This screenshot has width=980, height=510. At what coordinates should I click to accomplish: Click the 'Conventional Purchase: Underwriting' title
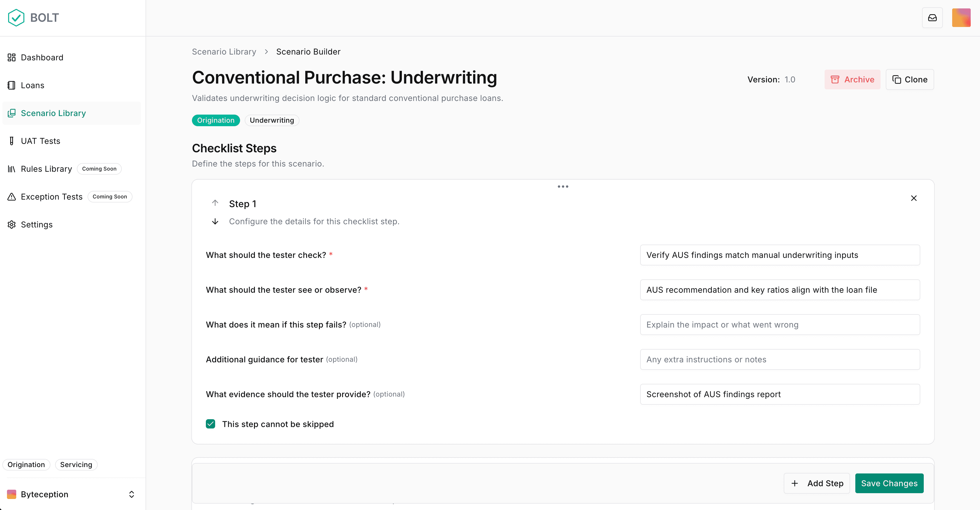[344, 78]
